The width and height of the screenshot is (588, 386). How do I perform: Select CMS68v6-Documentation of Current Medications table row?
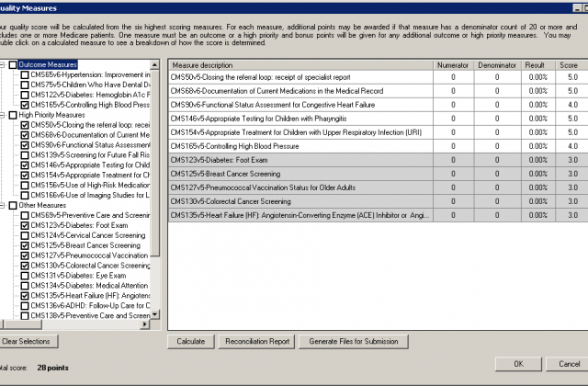coord(378,91)
